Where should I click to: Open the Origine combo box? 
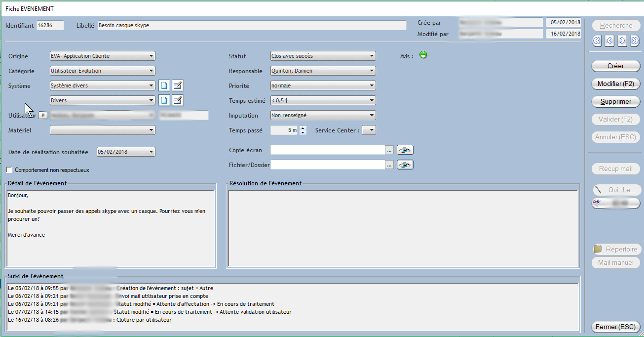coord(152,56)
